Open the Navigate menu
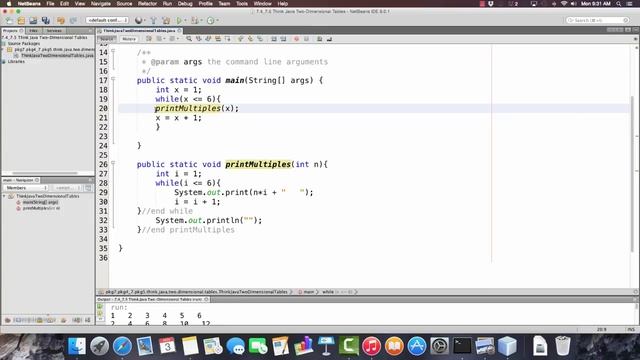640x360 pixels. point(100,4)
